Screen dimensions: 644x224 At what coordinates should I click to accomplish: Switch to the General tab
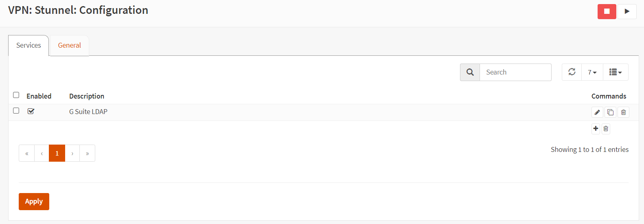pos(69,46)
